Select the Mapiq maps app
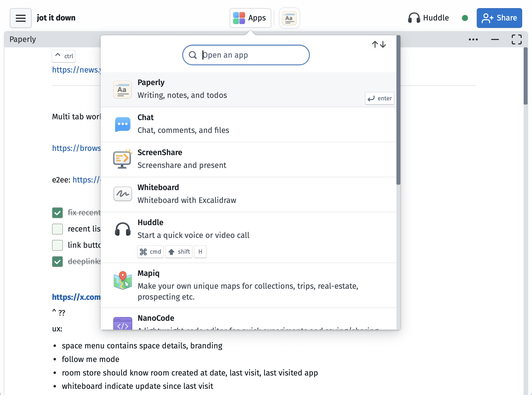Viewport: 532px width, 395px height. (x=248, y=285)
